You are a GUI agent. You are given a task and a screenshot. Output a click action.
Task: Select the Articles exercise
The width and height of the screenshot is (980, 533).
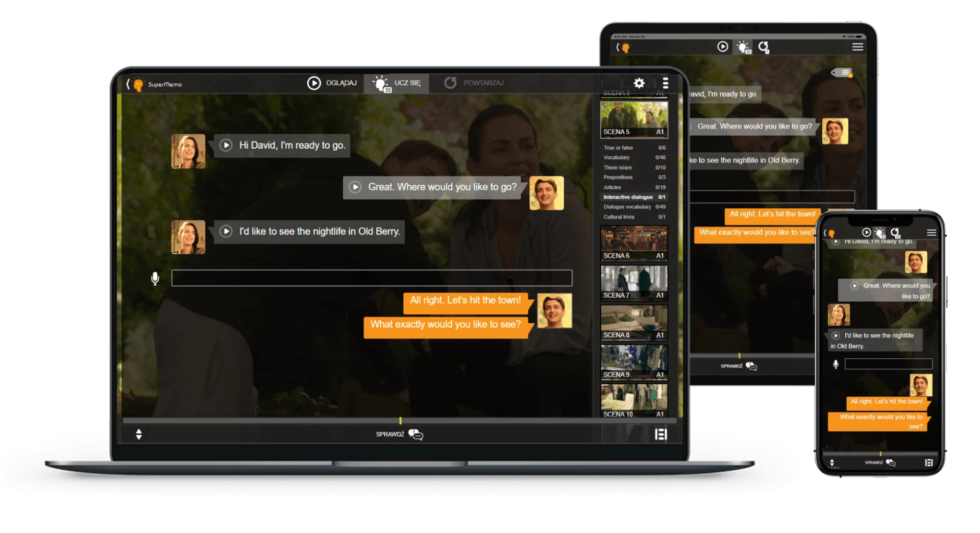pos(634,187)
